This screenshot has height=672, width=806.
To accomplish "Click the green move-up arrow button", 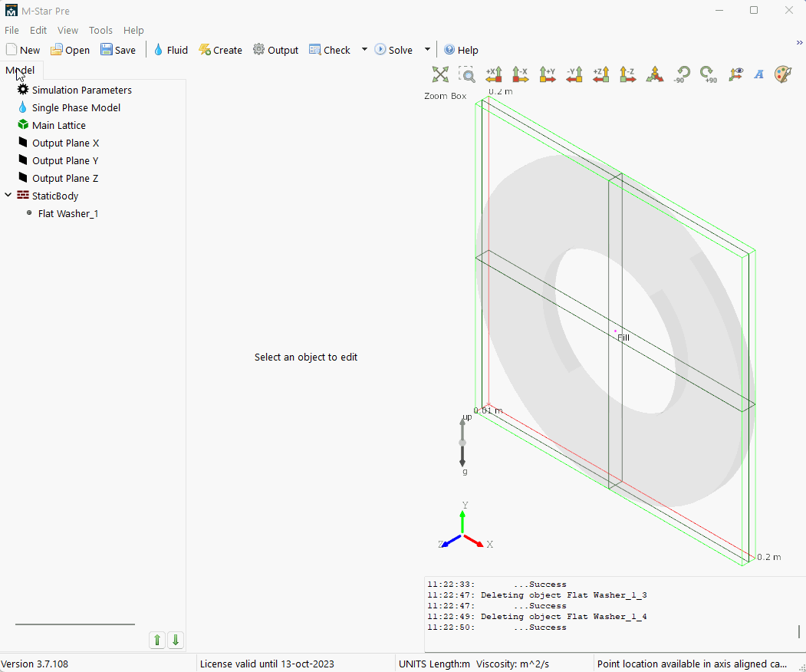I will (156, 640).
